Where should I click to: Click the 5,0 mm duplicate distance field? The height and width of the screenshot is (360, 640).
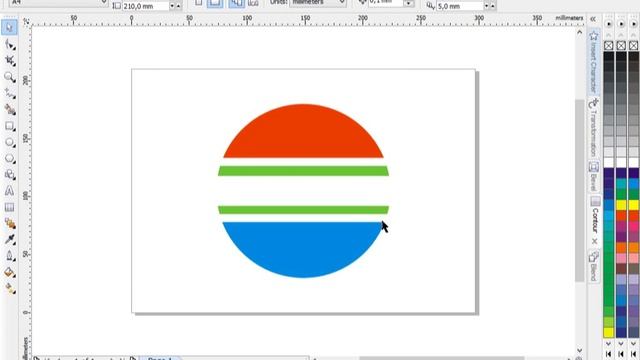click(460, 6)
